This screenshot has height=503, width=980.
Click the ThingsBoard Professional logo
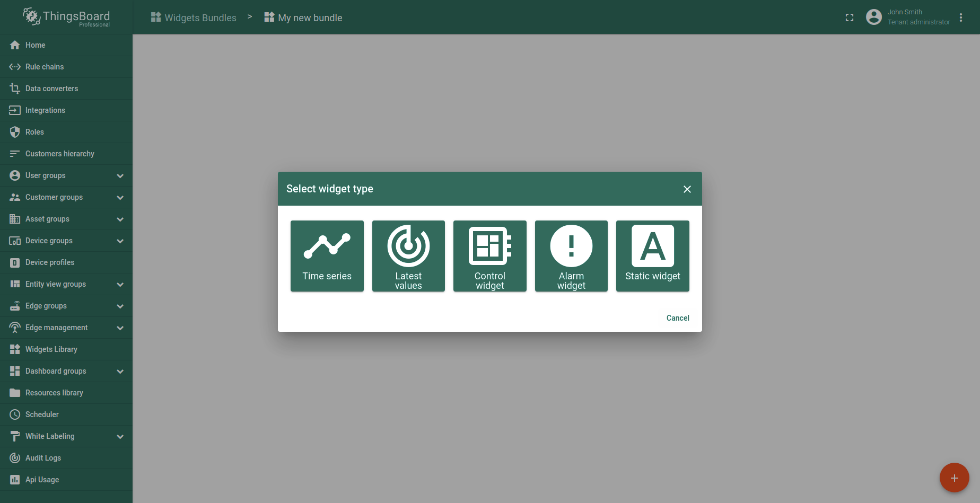(66, 17)
